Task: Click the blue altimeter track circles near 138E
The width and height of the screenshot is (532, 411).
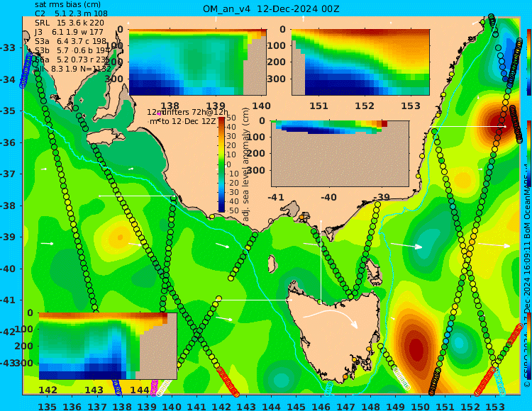Action: (x=116, y=387)
